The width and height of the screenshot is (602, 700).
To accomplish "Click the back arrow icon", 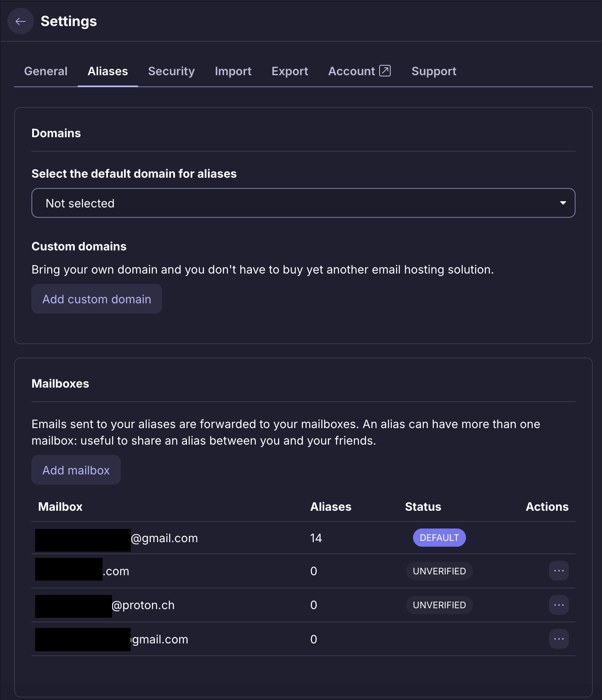I will pyautogui.click(x=20, y=21).
